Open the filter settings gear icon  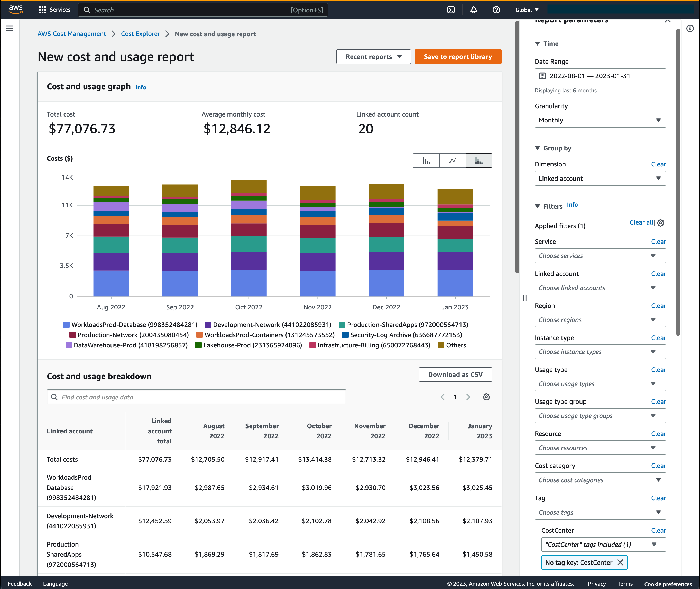[x=661, y=223]
